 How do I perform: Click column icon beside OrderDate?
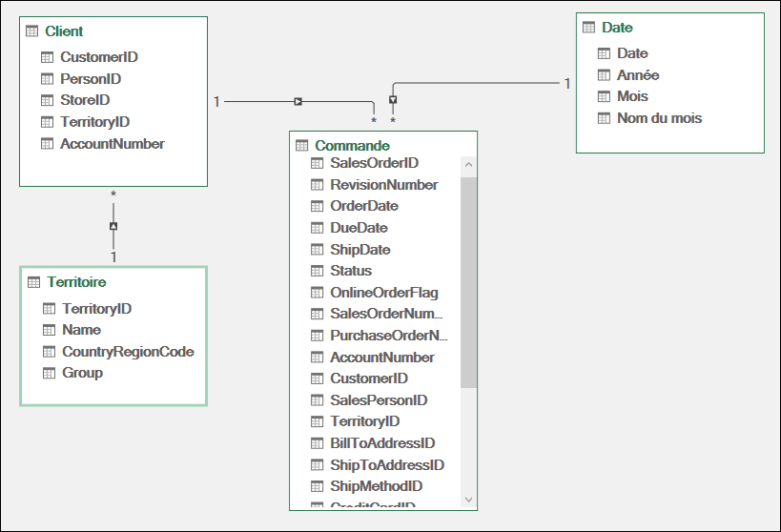tap(317, 206)
